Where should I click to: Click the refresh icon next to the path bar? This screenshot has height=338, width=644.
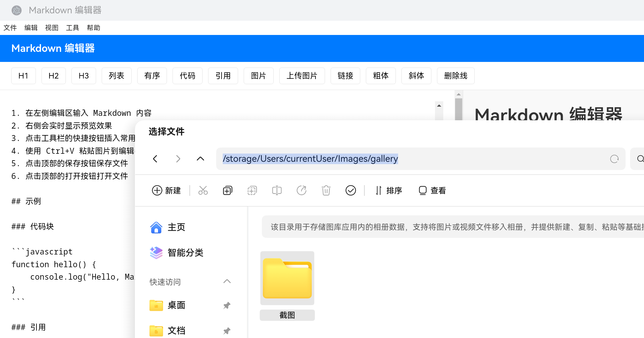[x=614, y=159]
